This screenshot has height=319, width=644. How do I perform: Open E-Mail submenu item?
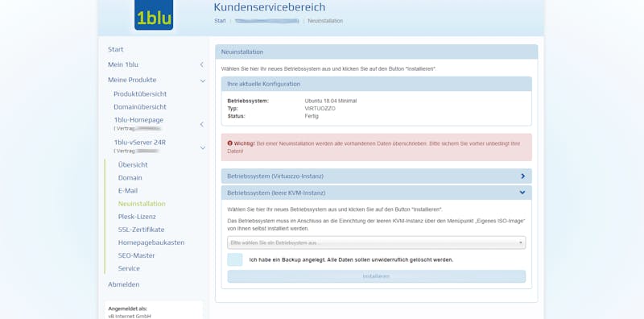pyautogui.click(x=128, y=191)
